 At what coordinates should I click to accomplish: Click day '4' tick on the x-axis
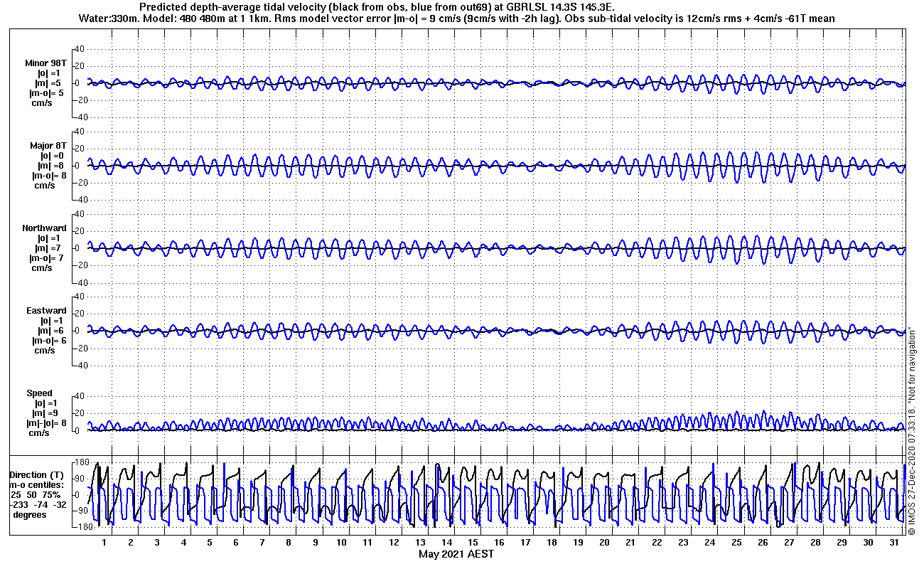183,542
